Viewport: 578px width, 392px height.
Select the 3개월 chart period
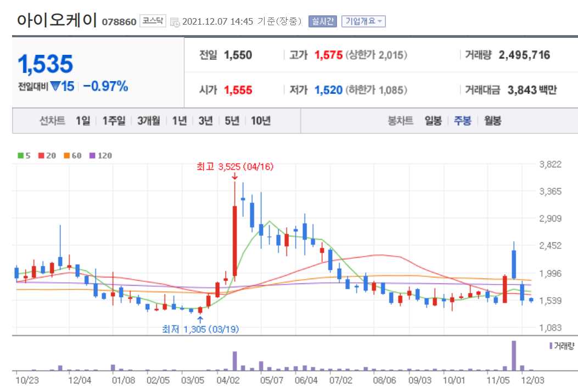(150, 121)
